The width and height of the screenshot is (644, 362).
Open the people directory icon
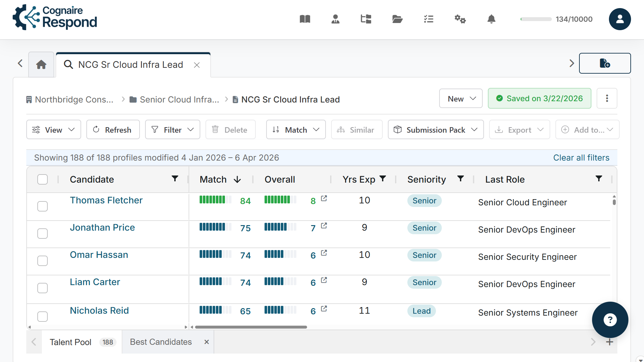[x=335, y=19]
